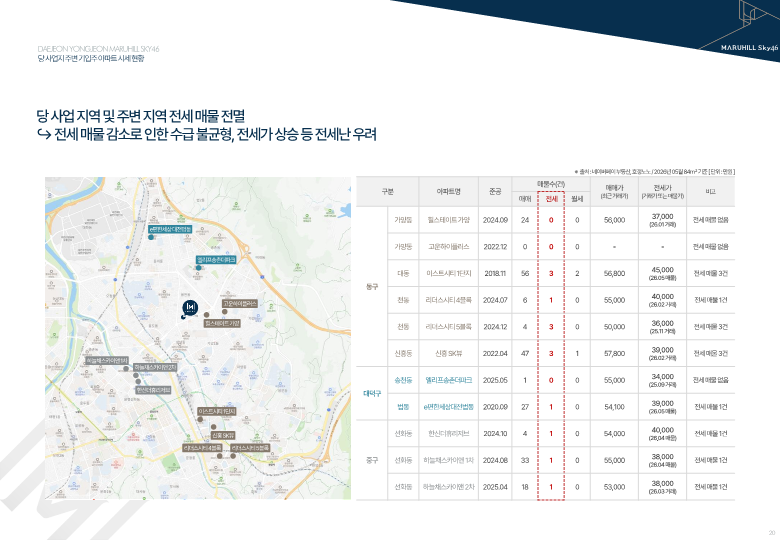The width and height of the screenshot is (780, 540).
Task: Click the 출처 source note above the table
Action: tap(655, 172)
